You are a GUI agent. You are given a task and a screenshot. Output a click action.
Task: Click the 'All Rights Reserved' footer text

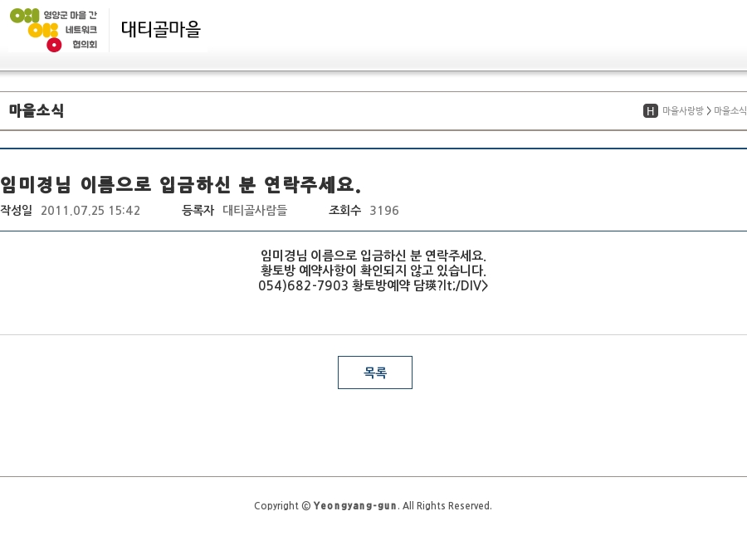tap(447, 506)
